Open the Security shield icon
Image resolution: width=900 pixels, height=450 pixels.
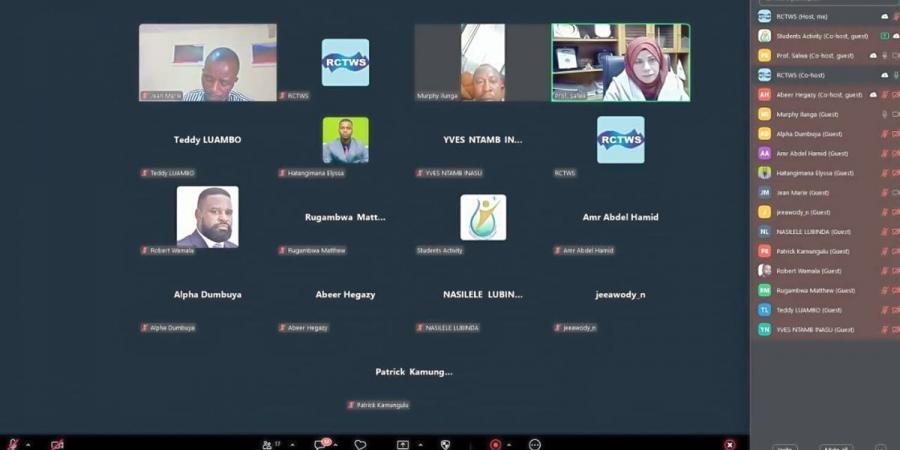click(x=445, y=445)
